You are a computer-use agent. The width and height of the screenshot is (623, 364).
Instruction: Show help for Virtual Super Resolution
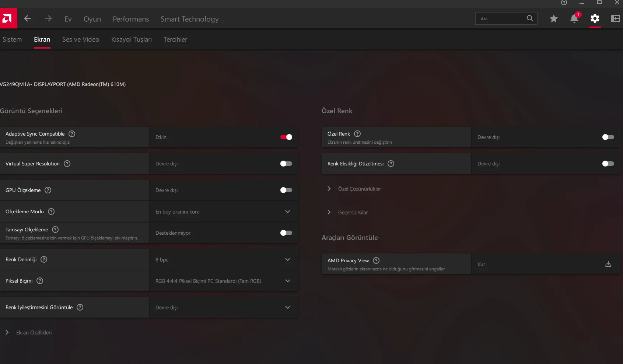point(67,164)
